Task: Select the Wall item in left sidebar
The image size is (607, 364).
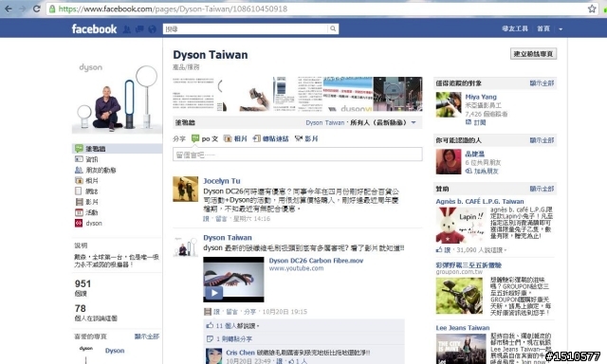Action: (x=117, y=149)
